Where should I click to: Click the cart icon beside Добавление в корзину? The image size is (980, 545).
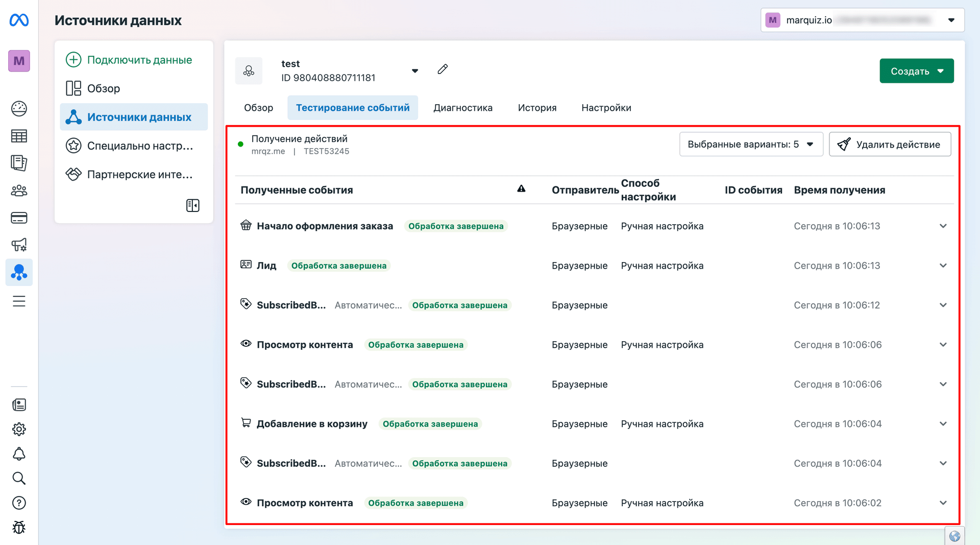coord(246,423)
